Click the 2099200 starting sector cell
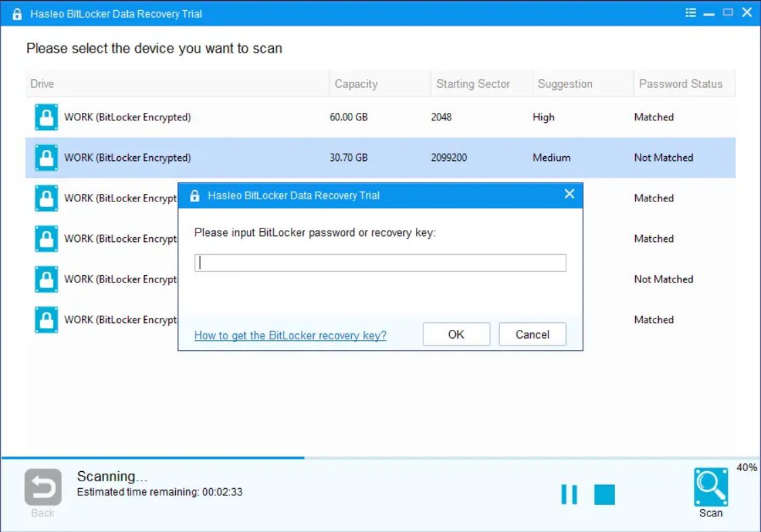The width and height of the screenshot is (761, 532). tap(449, 158)
